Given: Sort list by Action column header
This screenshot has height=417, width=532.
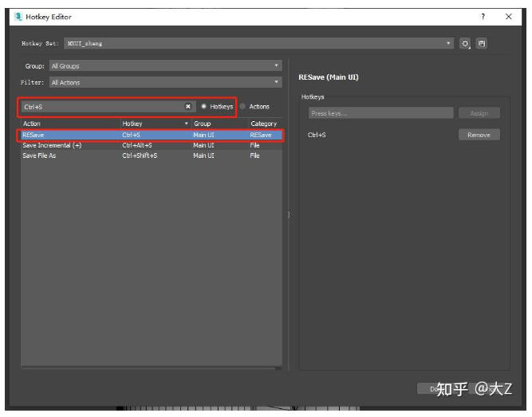Looking at the screenshot, I should pyautogui.click(x=69, y=124).
